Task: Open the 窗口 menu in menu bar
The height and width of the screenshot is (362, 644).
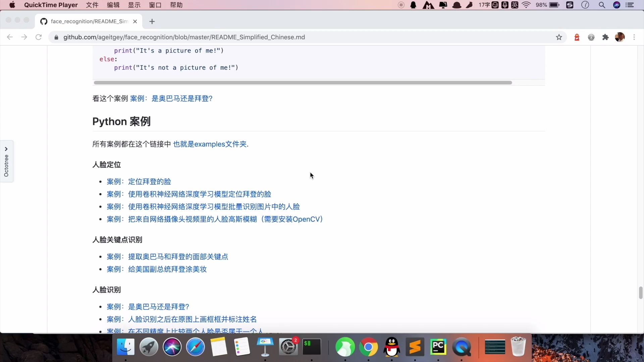Action: click(x=155, y=5)
